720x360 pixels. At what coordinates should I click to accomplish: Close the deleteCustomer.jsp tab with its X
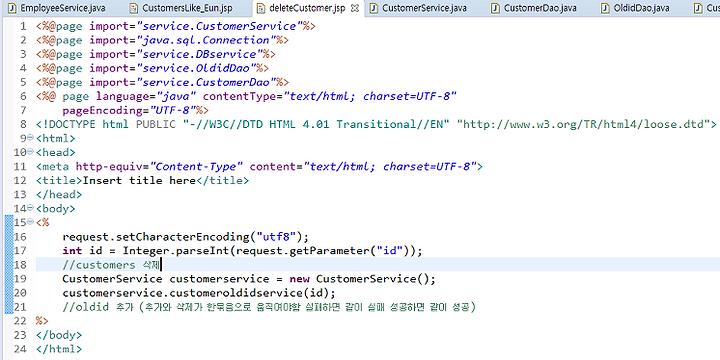pos(354,8)
